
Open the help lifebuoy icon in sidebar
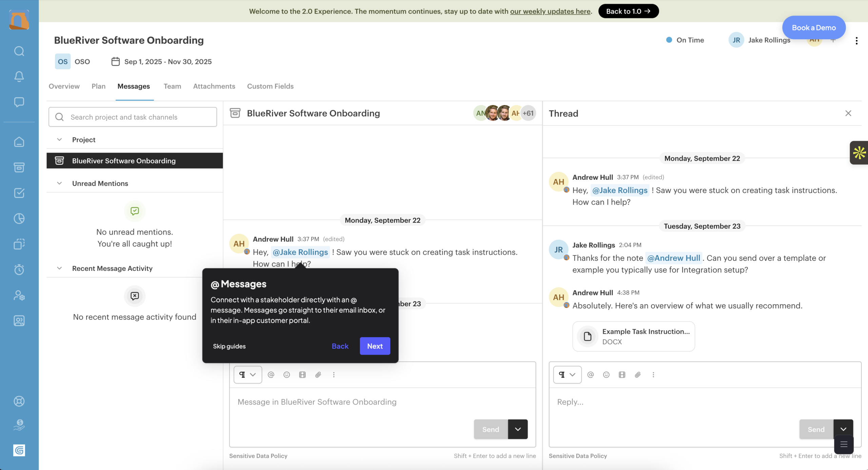[x=19, y=401]
